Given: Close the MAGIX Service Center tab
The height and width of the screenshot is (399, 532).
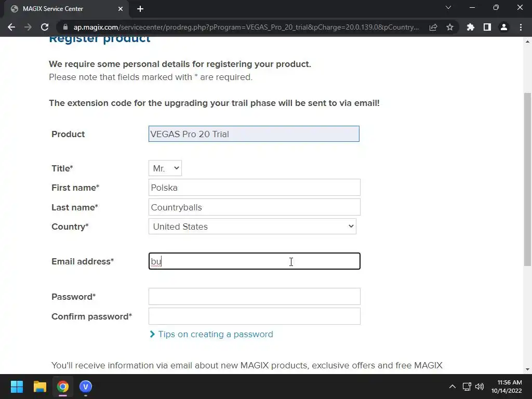Looking at the screenshot, I should pyautogui.click(x=121, y=9).
